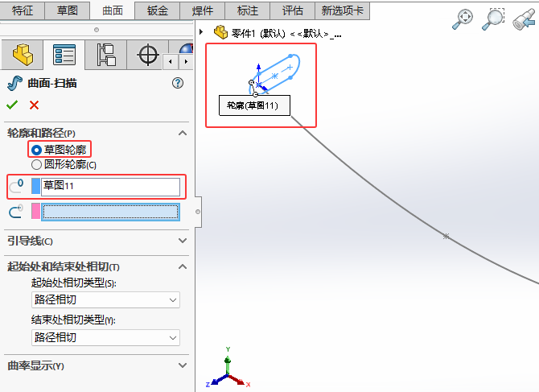This screenshot has width=539, height=392.
Task: Click the 零件1 part icon in flyout tree
Action: (220, 32)
